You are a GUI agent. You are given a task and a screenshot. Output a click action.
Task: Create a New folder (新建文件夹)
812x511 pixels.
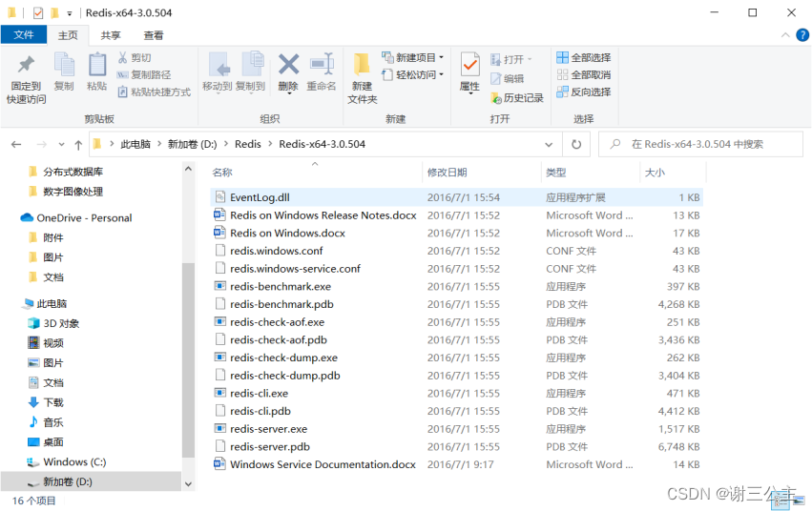point(362,78)
